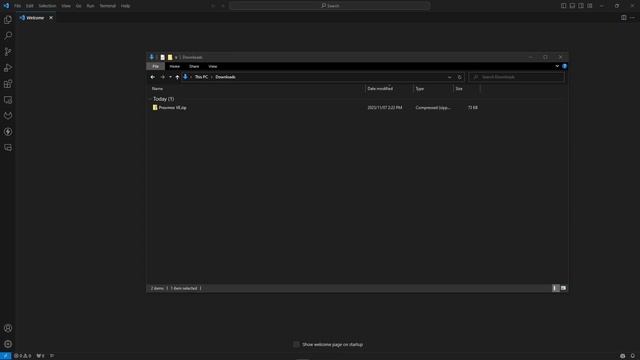The width and height of the screenshot is (640, 360).
Task: Expand the ribbon chevron in Downloads window
Action: (x=557, y=66)
